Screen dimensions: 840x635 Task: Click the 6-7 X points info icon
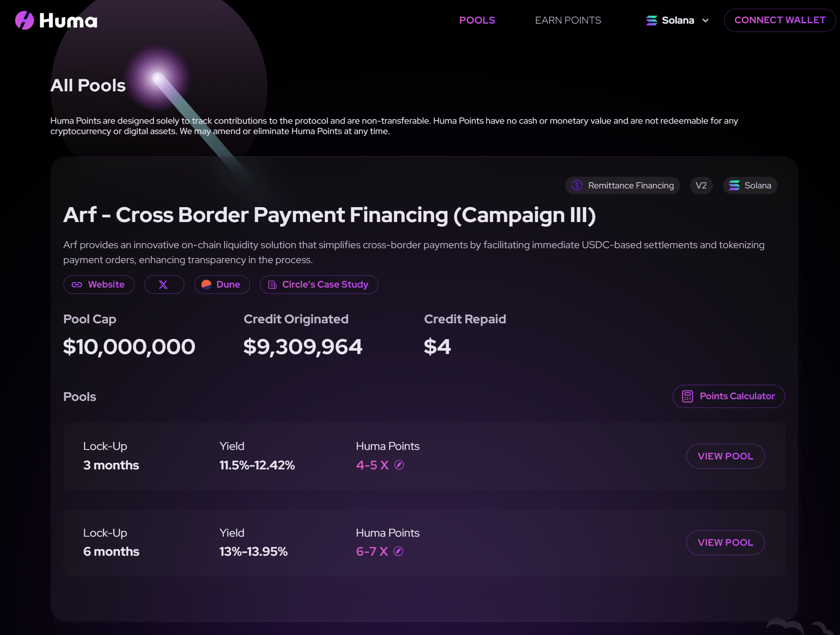click(398, 551)
